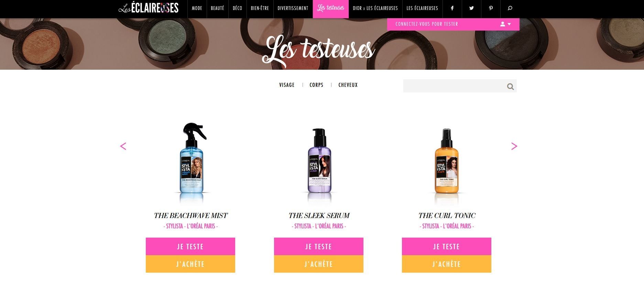Viewport: 644px width, 296px height.
Task: Open the Mode menu
Action: coord(197,8)
